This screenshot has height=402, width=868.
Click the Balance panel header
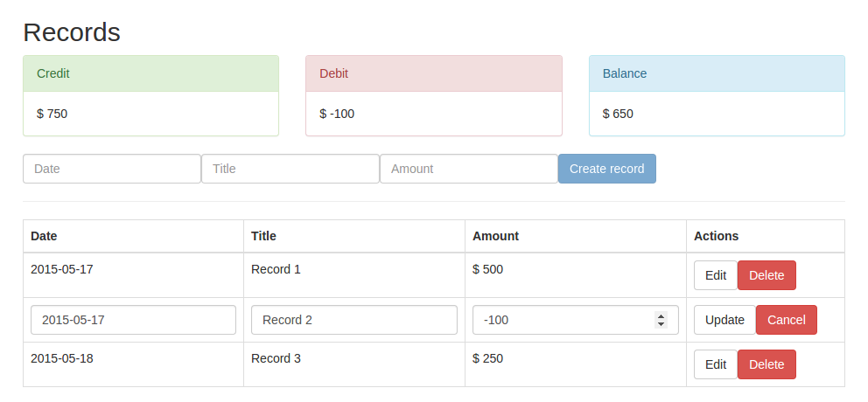click(717, 73)
